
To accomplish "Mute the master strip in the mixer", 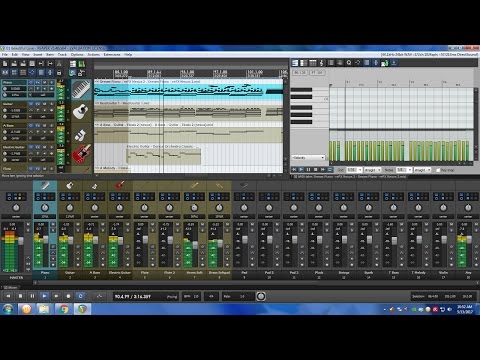I will pos(28,225).
